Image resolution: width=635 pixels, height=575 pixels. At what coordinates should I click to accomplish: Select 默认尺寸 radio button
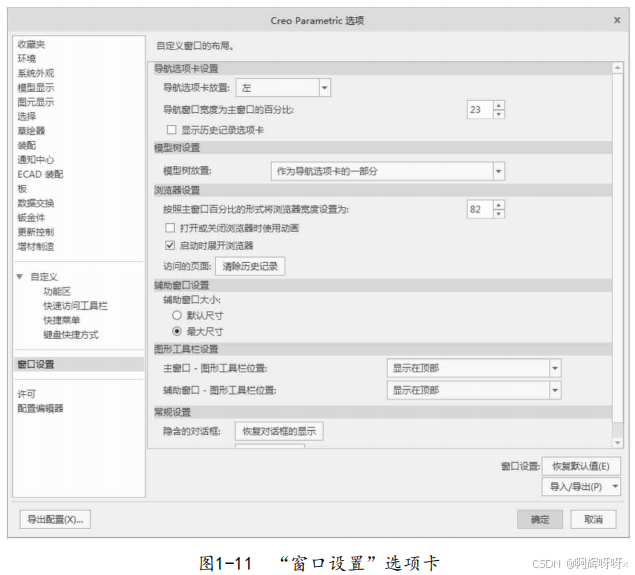(x=177, y=315)
